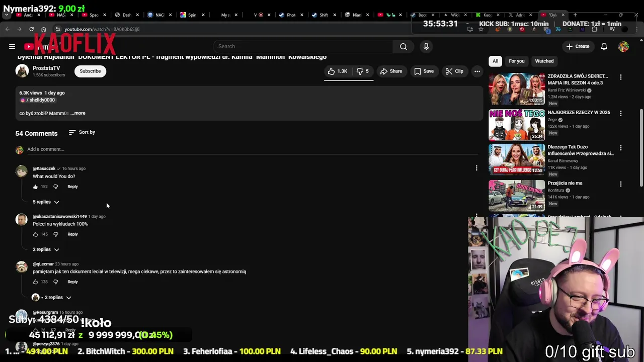Screen dimensions: 644x362
Task: Like the video with 1.3K likes
Action: tap(338, 71)
